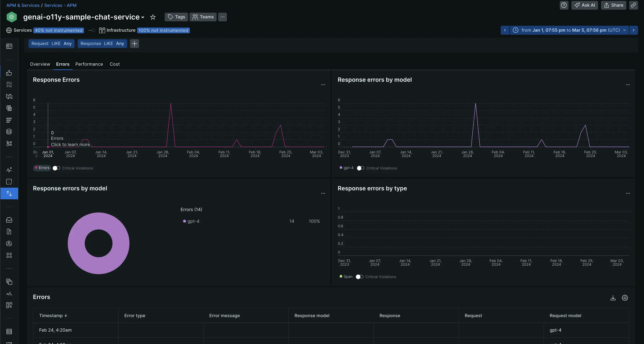
Task: Switch to the Performance tab
Action: (89, 64)
